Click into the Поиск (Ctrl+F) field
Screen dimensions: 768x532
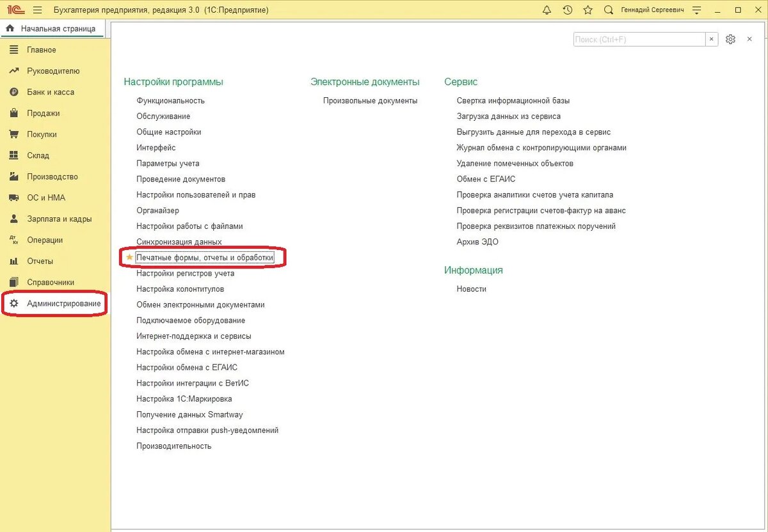pos(639,40)
